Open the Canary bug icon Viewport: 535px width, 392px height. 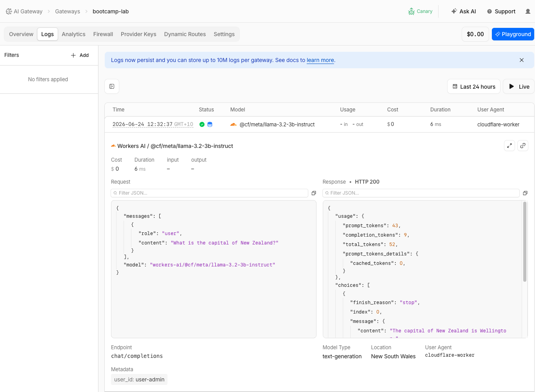(411, 11)
